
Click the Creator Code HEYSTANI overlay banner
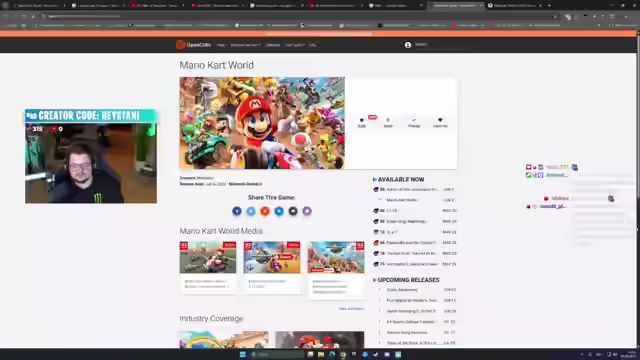(91, 116)
